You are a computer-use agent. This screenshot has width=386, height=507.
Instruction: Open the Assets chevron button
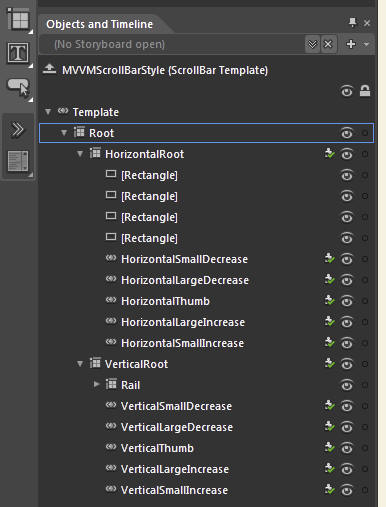[18, 129]
